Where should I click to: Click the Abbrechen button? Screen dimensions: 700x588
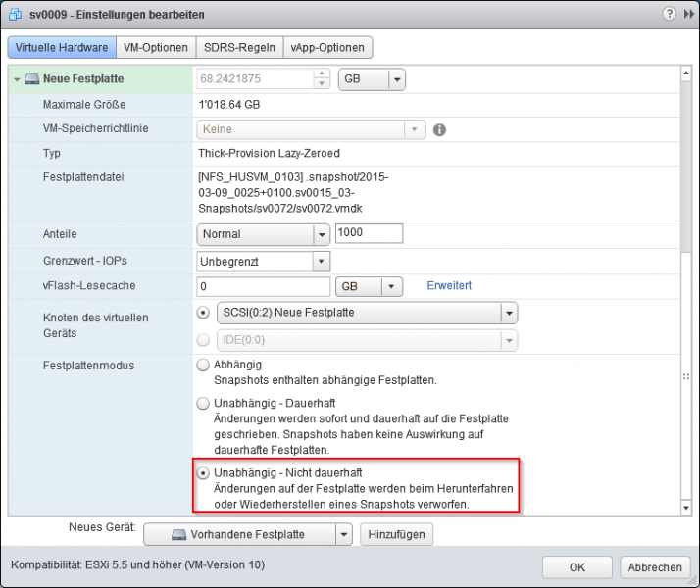[x=655, y=567]
